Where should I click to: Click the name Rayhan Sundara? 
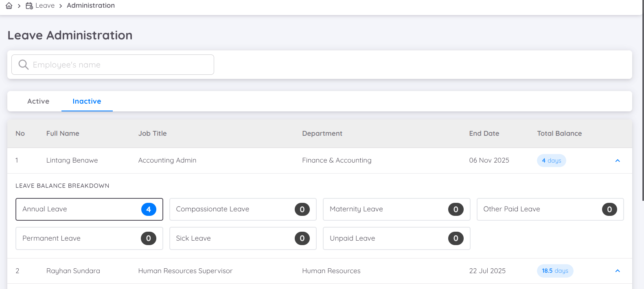click(x=73, y=271)
